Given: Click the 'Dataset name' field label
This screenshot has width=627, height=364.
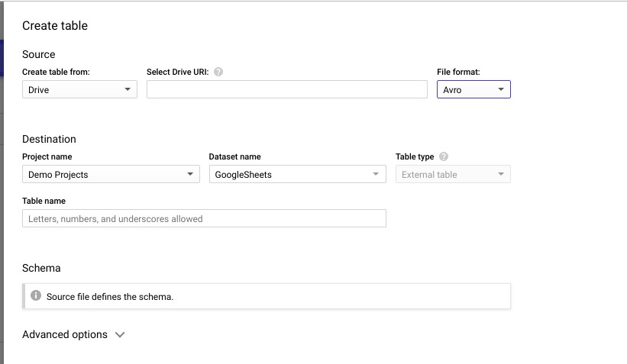Looking at the screenshot, I should tap(234, 157).
